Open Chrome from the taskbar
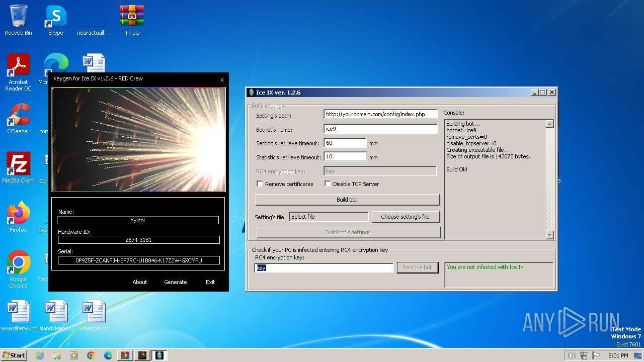Image resolution: width=644 pixels, height=362 pixels. click(x=91, y=355)
